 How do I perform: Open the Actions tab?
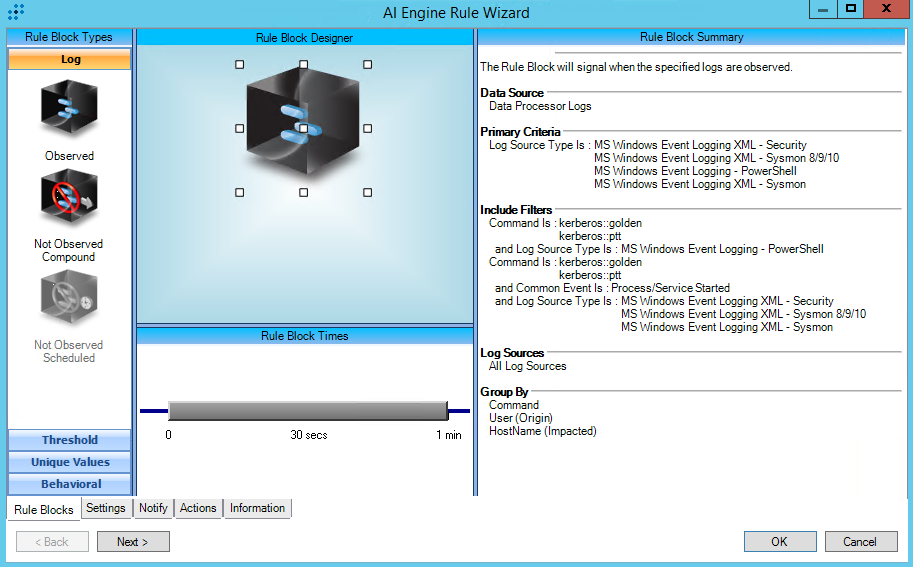point(198,508)
